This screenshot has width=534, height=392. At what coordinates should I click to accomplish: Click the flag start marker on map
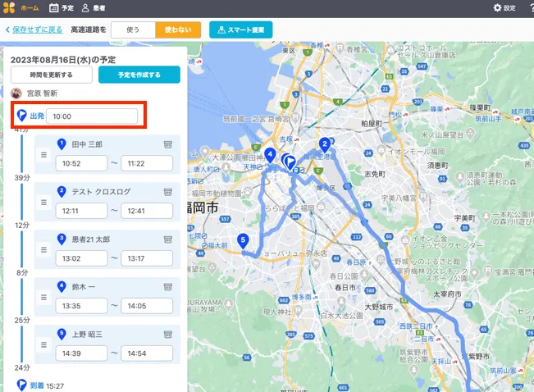[x=290, y=162]
